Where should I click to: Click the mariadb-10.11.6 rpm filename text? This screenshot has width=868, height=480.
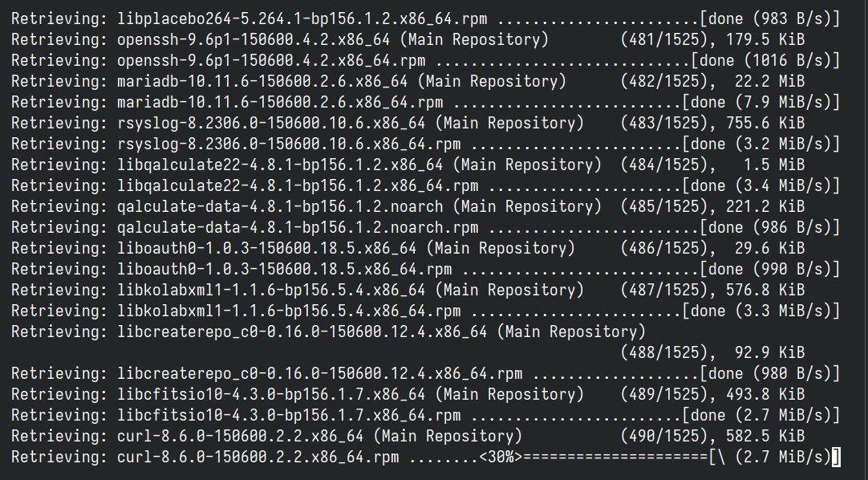[280, 103]
